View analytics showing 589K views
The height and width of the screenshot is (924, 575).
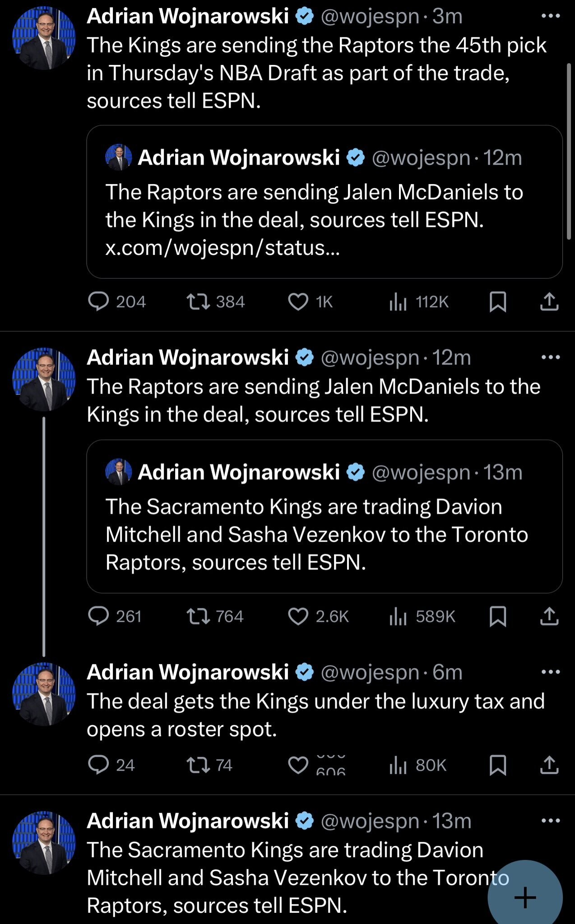coord(422,616)
